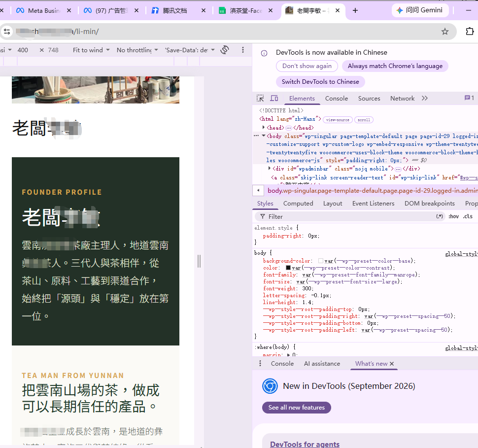
Task: Click See all new features button
Action: point(296,408)
